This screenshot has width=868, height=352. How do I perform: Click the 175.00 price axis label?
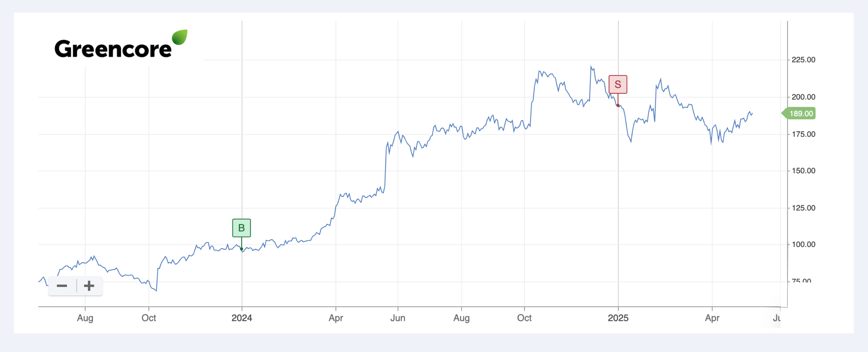[803, 134]
